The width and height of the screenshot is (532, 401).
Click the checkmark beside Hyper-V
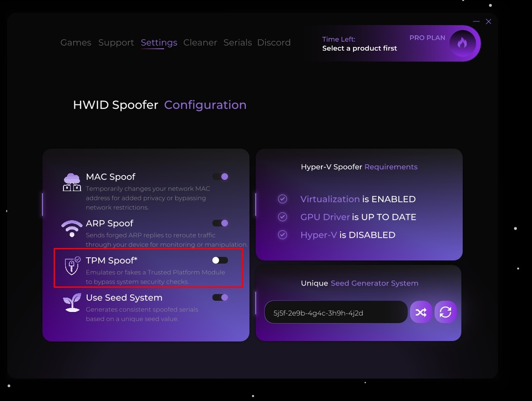(283, 235)
